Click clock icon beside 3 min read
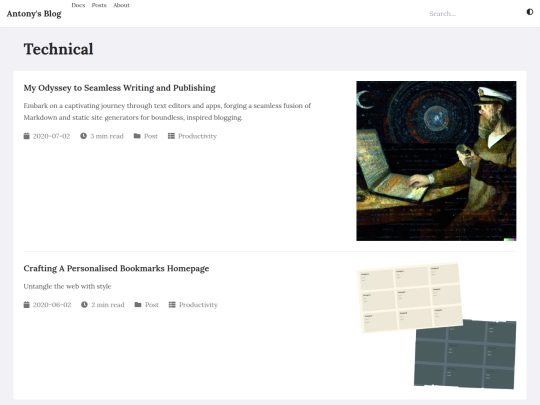Screen dimensions: 540x405 click(83, 136)
